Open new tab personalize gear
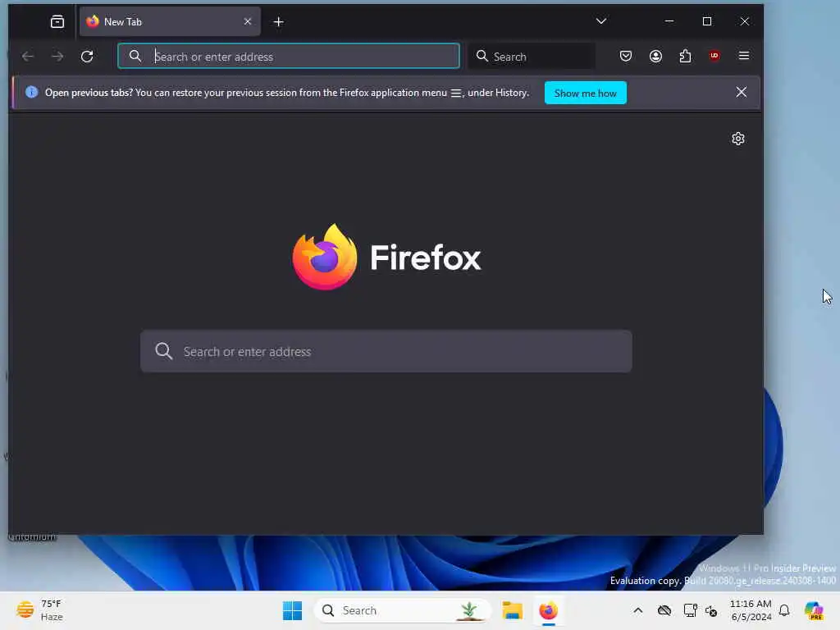The width and height of the screenshot is (840, 630). pyautogui.click(x=738, y=139)
